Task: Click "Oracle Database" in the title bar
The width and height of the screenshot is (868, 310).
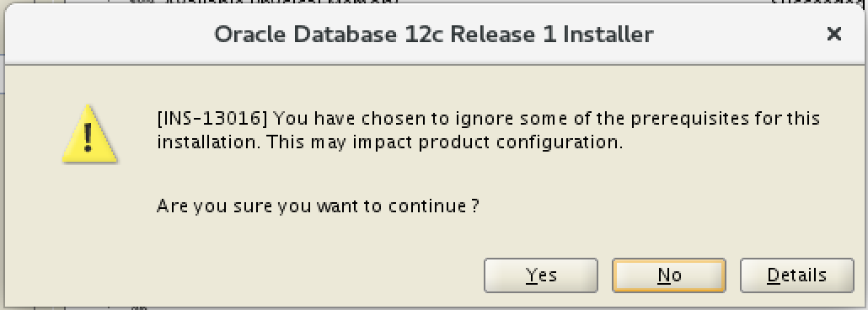Action: click(306, 35)
